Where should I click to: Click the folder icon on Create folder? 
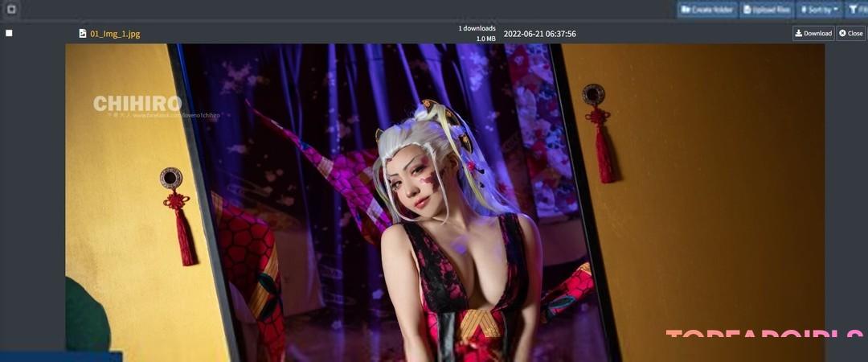pyautogui.click(x=686, y=10)
